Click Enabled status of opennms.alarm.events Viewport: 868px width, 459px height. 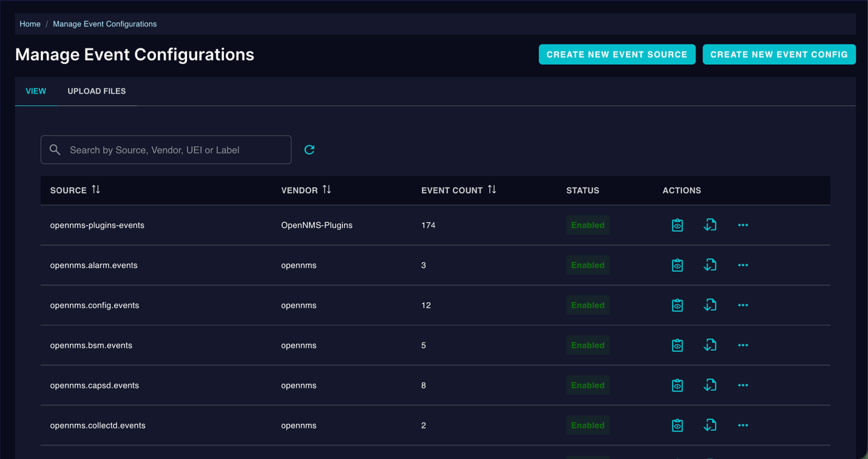[588, 265]
